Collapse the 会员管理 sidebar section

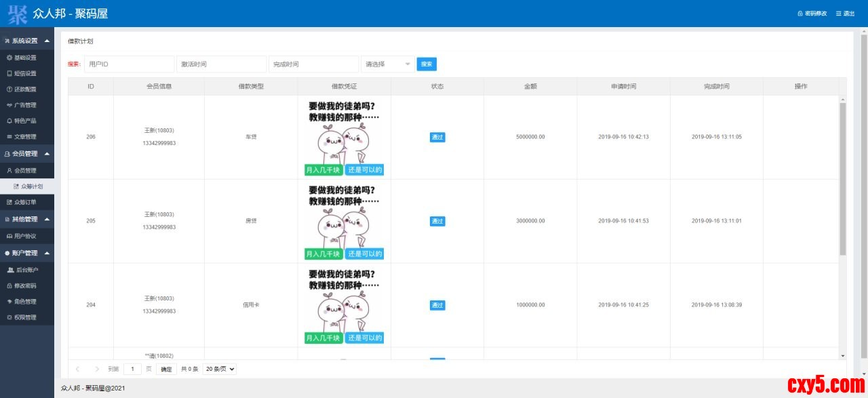pyautogui.click(x=47, y=154)
